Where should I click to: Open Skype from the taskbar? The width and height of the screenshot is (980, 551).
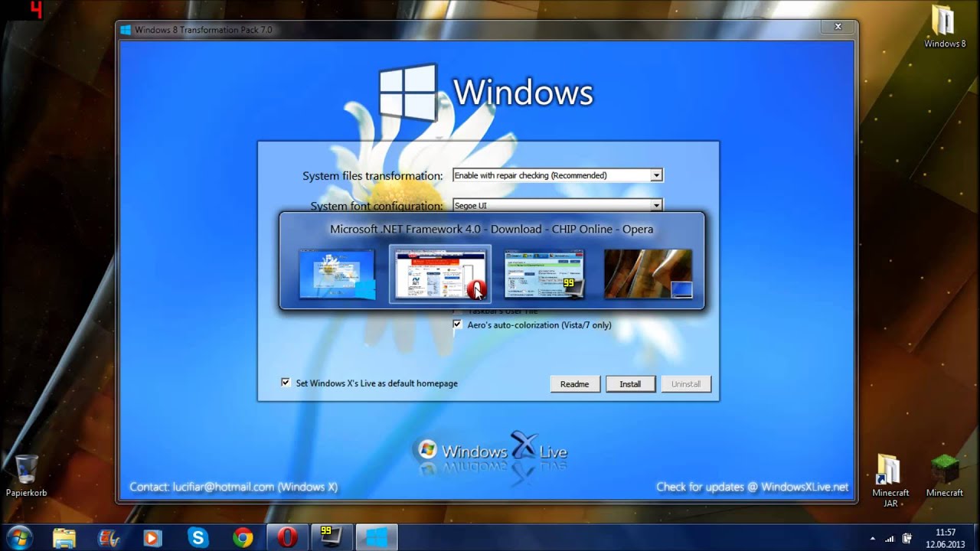click(198, 538)
